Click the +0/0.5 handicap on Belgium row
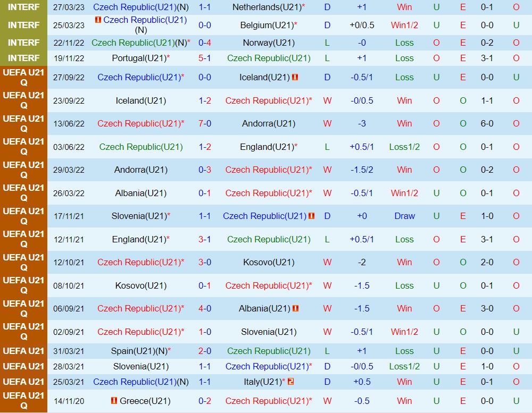Viewport: 532px width, 413px height. coord(362,25)
